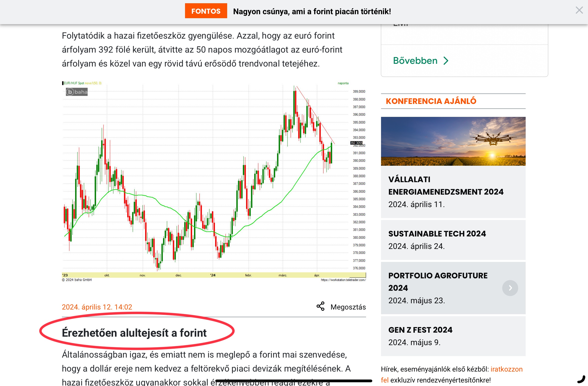Screen dimensions: 588x386
Task: Click the '2024. május 9.' conference date
Action: coord(414,342)
